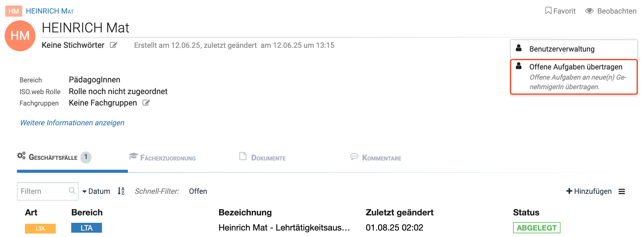Expand Weitere Informationen anzeigen
Viewport: 644px width, 237px height.
(72, 123)
